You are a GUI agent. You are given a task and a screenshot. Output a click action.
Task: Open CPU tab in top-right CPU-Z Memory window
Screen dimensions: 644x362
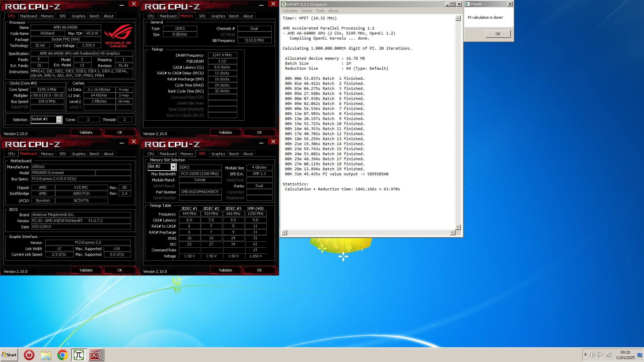coord(151,16)
